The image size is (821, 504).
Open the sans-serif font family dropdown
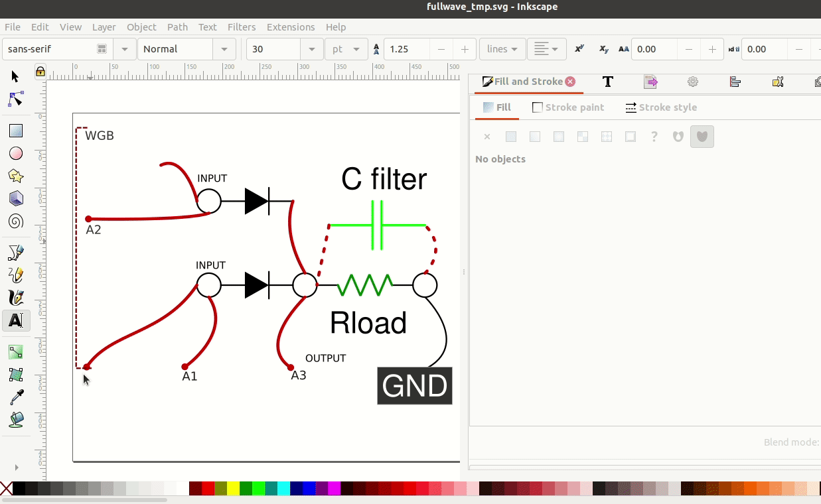pyautogui.click(x=124, y=49)
